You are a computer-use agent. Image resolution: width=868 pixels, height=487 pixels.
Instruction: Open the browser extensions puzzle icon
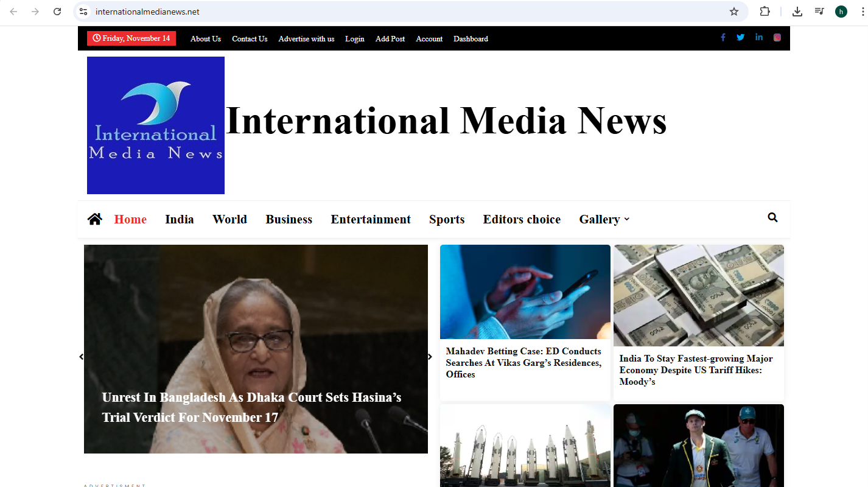[765, 12]
